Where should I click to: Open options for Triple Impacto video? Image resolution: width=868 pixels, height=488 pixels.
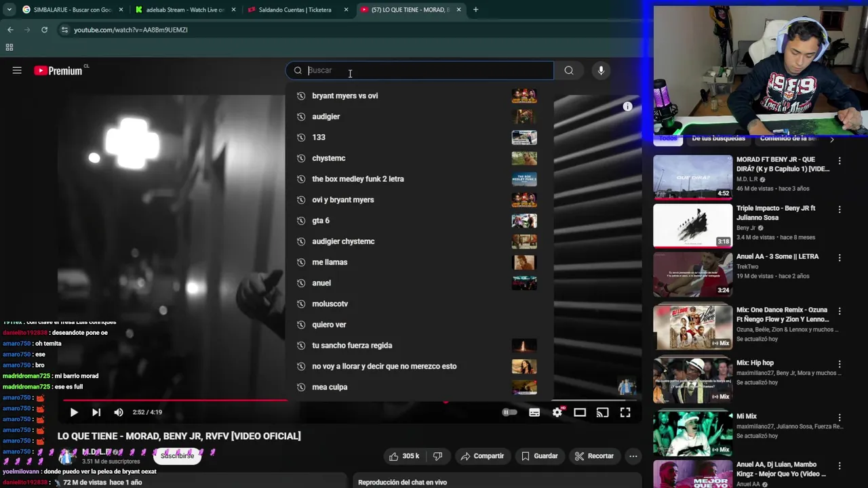click(x=840, y=209)
